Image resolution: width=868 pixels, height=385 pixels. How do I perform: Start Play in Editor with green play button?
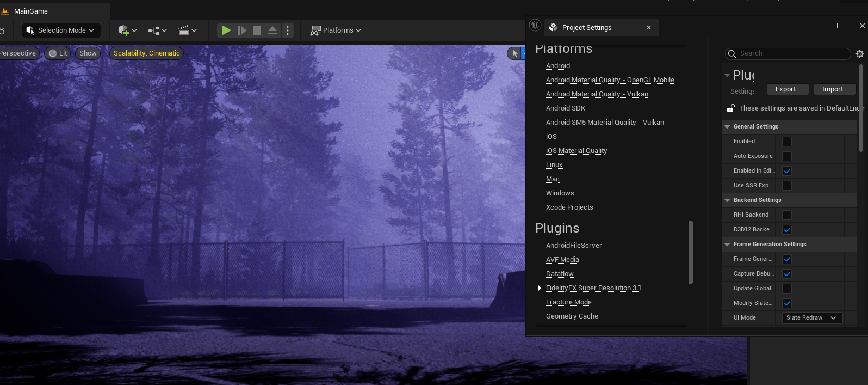click(x=226, y=30)
